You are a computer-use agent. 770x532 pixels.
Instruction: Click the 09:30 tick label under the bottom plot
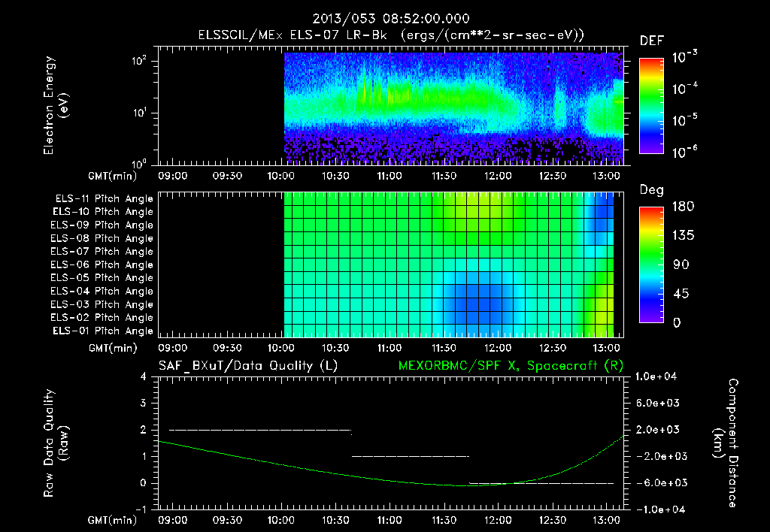point(227,520)
